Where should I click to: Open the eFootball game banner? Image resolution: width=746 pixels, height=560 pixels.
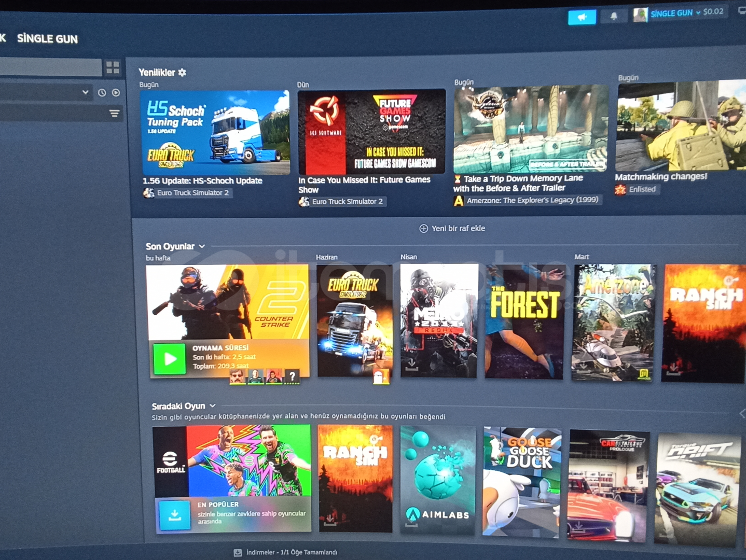pyautogui.click(x=232, y=461)
